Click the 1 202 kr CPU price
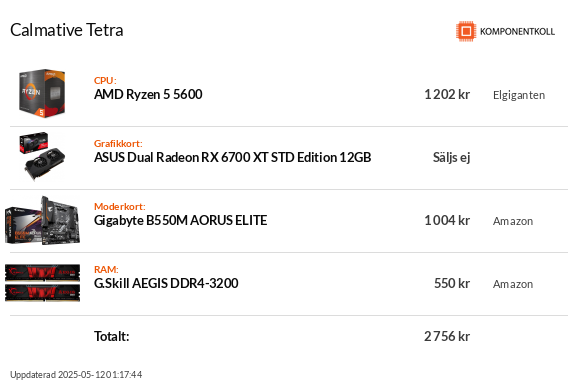The width and height of the screenshot is (577, 388). coord(447,95)
